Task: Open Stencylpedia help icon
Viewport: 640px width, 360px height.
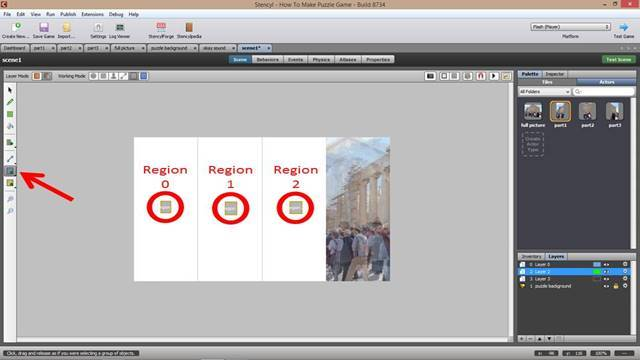Action: point(189,31)
